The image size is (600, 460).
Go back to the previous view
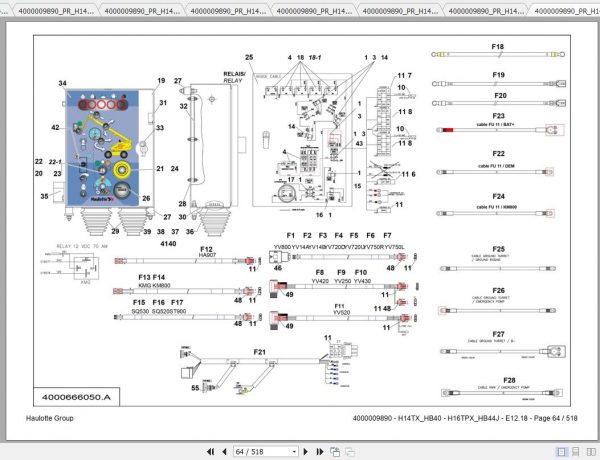pos(335,452)
